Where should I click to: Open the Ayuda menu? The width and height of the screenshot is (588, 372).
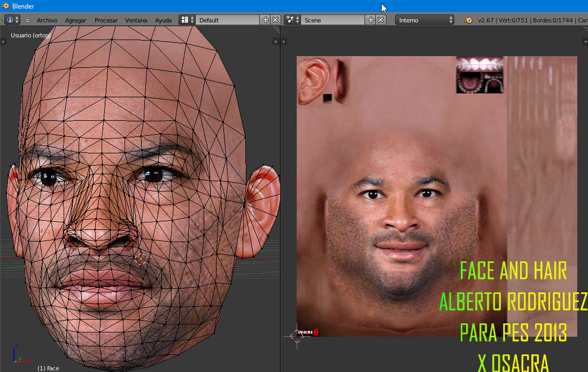tap(163, 20)
